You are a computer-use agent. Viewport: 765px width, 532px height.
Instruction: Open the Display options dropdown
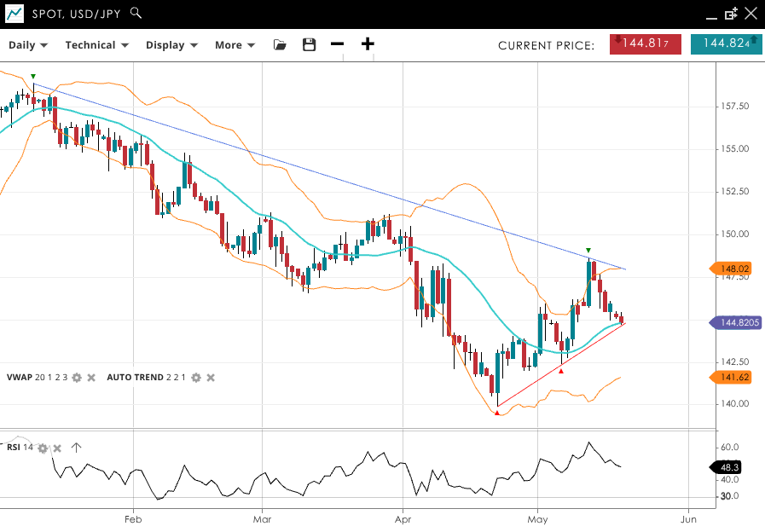click(x=171, y=45)
